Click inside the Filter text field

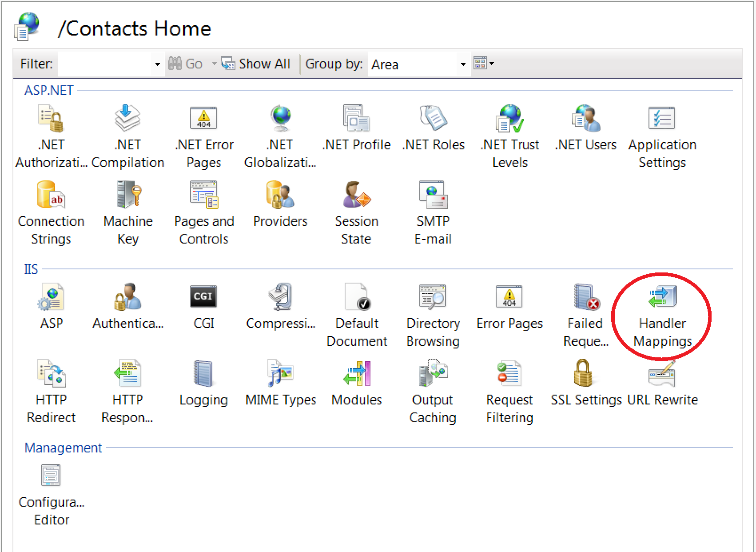[x=105, y=64]
